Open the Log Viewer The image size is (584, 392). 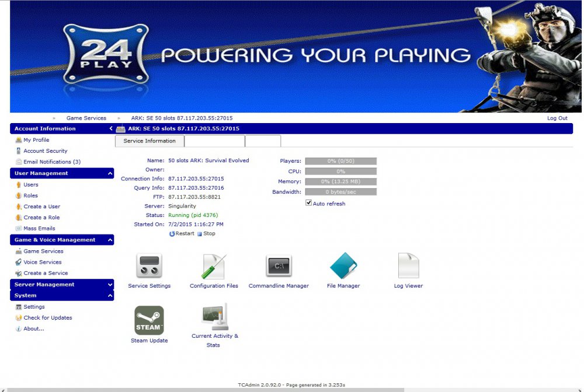coord(408,269)
